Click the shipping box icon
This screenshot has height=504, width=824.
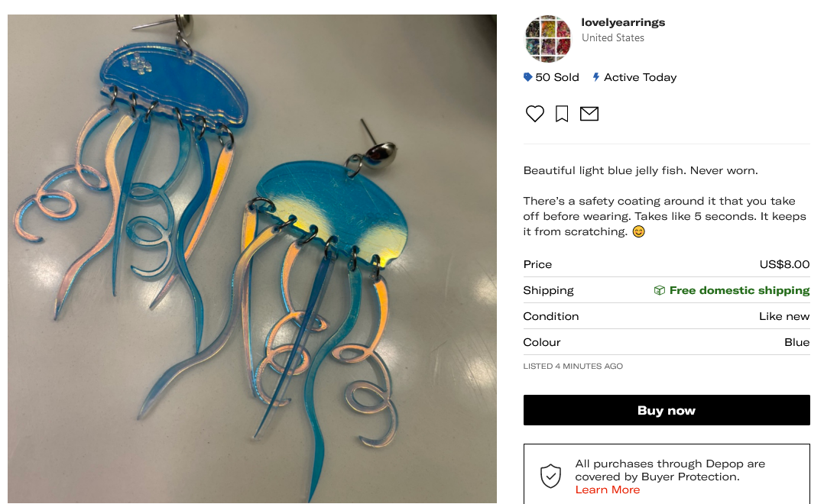pos(660,290)
